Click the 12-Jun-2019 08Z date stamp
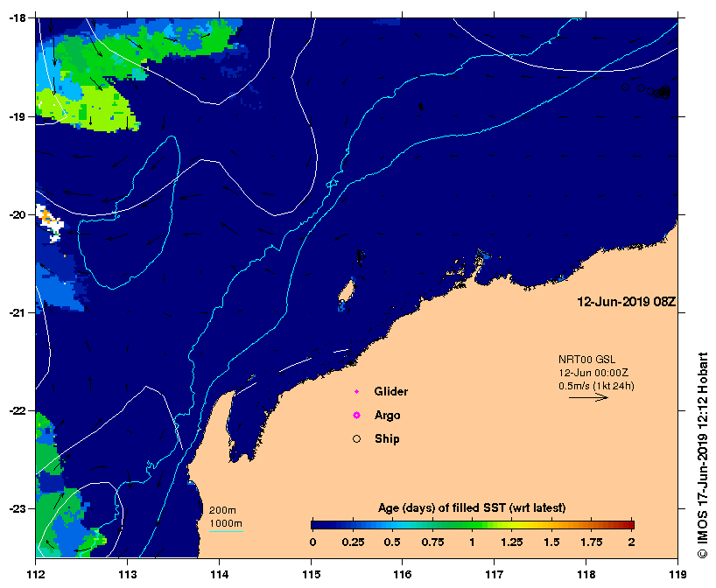716x588 pixels. [x=627, y=302]
